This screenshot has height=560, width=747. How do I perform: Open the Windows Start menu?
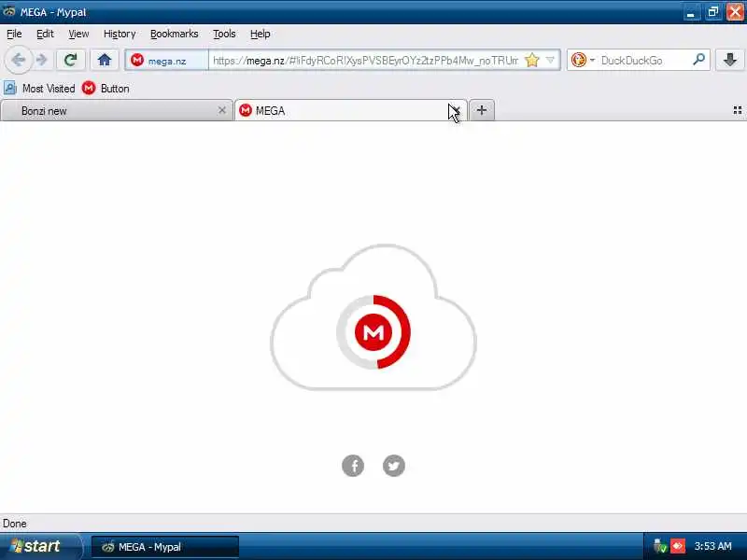point(40,546)
